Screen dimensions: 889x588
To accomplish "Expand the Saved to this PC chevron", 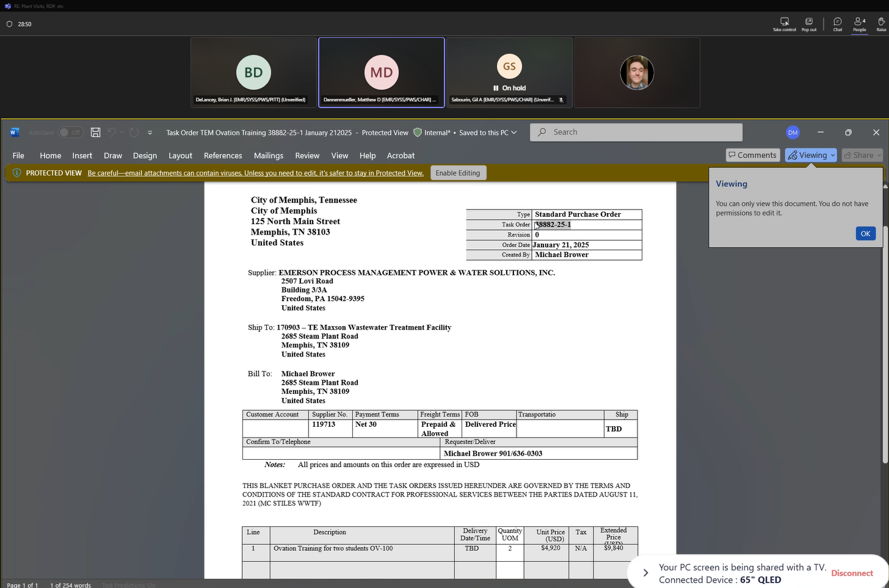I will pos(514,132).
